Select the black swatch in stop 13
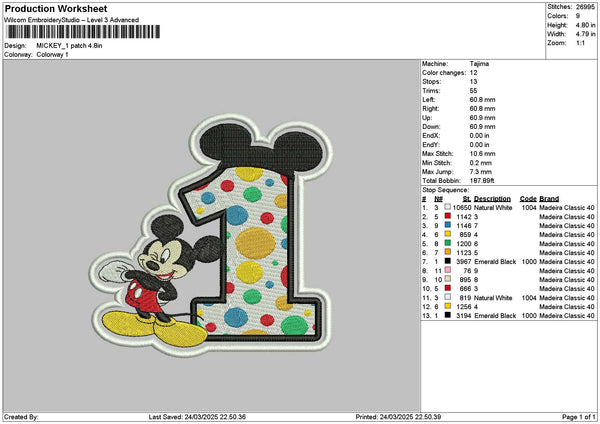Image resolution: width=600 pixels, height=424 pixels. (x=447, y=315)
